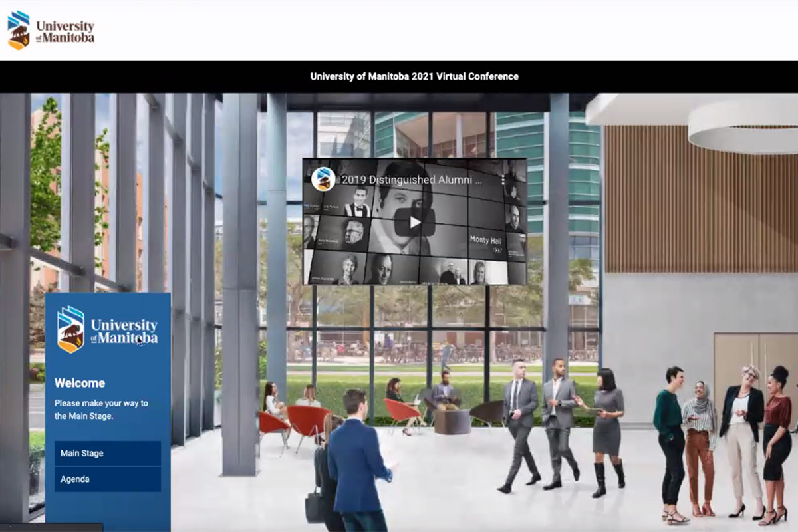Click the YouTube channel avatar on the video
The height and width of the screenshot is (532, 798).
[324, 178]
